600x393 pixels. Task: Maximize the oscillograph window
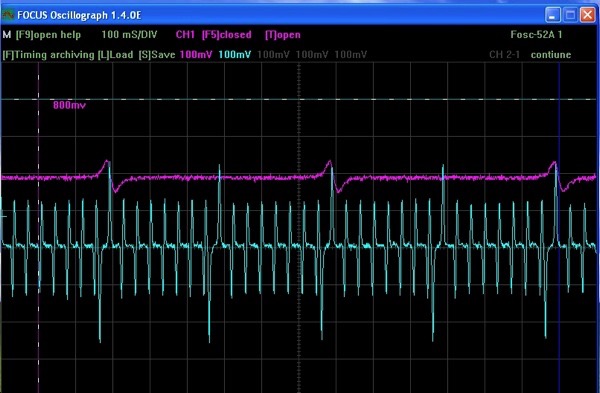[x=570, y=15]
